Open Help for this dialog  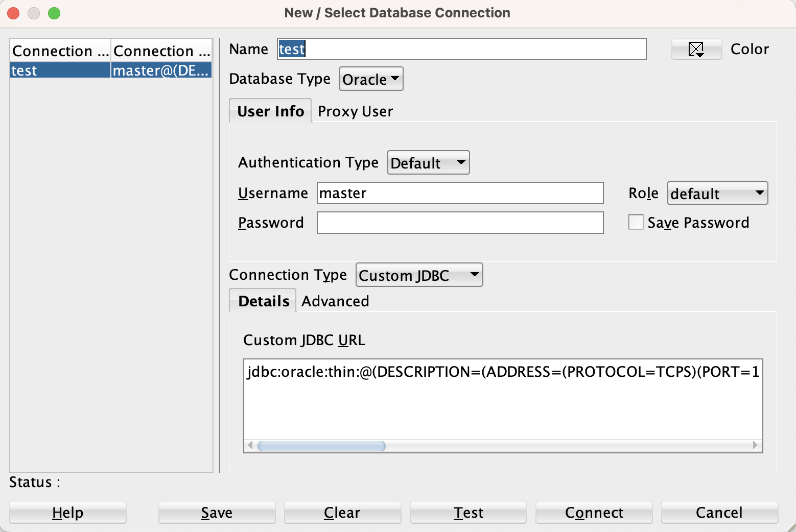tap(67, 512)
